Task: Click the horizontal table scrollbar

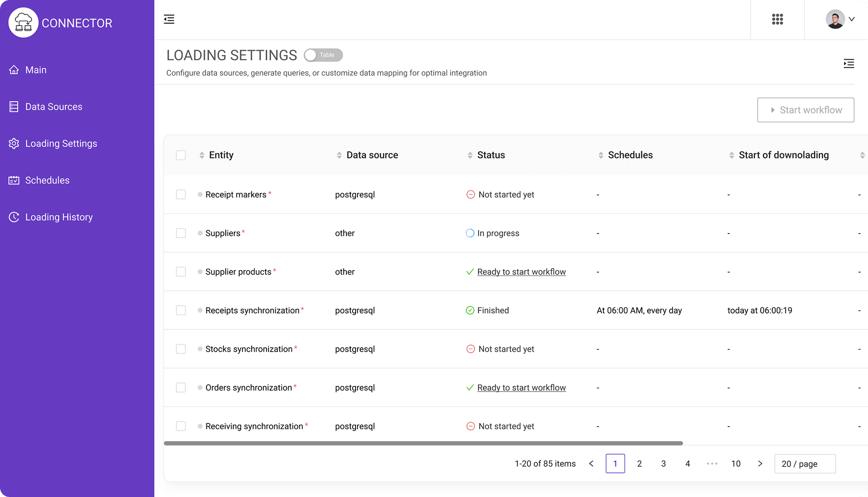Action: pos(423,443)
